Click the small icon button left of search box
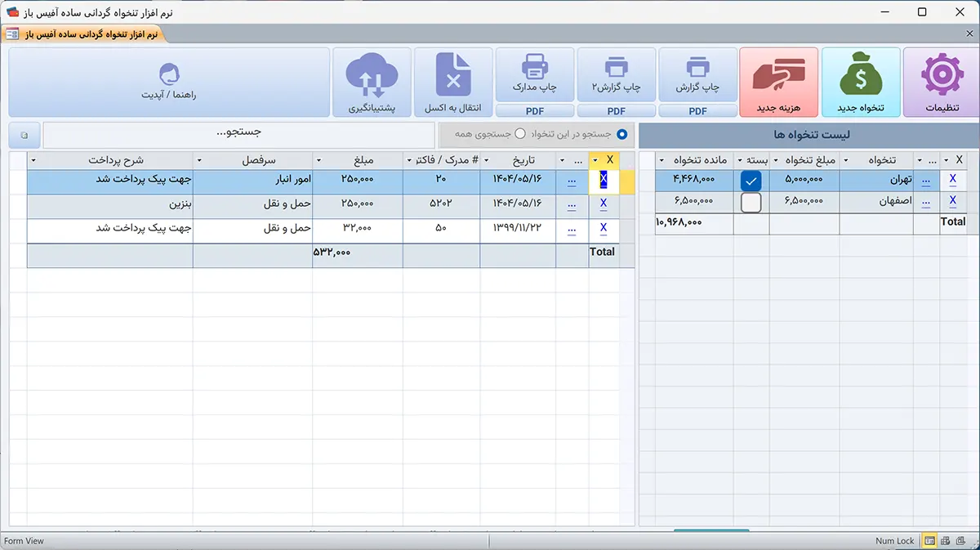980x550 pixels. (24, 135)
